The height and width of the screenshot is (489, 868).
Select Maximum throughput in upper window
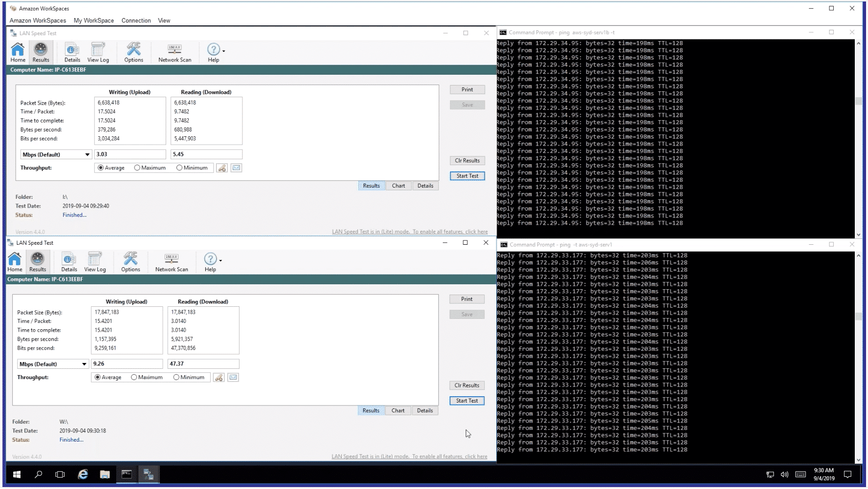[150, 168]
